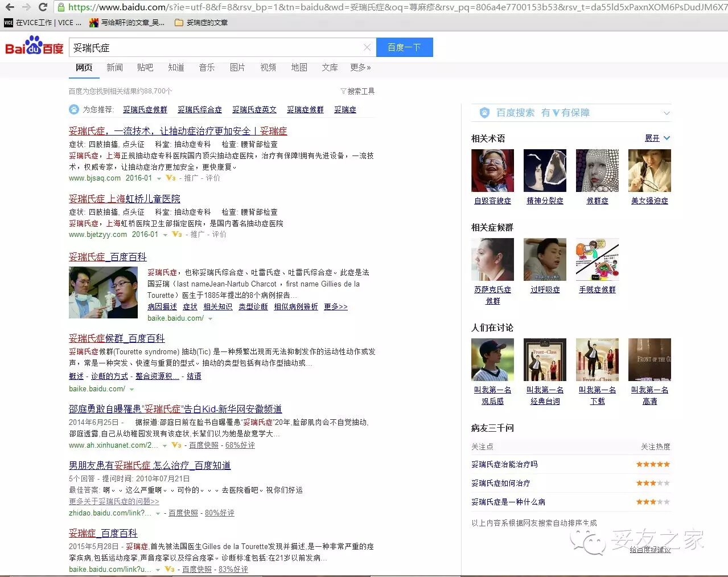This screenshot has height=577, width=728.
Task: Click the 给百度提建议 link
Action: click(650, 550)
